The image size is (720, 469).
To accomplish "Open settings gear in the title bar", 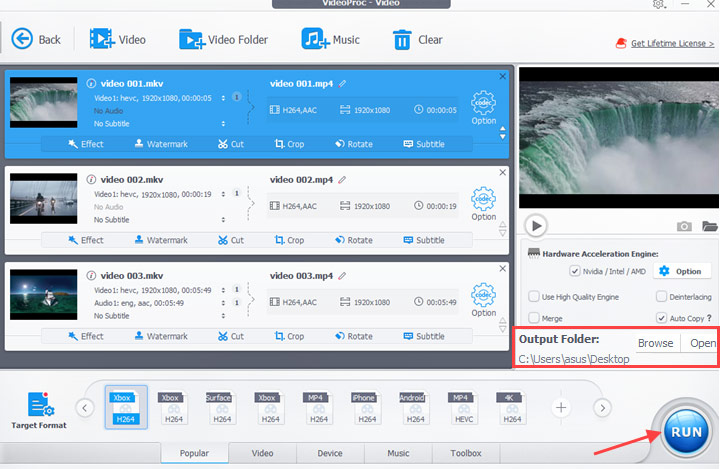I will tap(658, 4).
